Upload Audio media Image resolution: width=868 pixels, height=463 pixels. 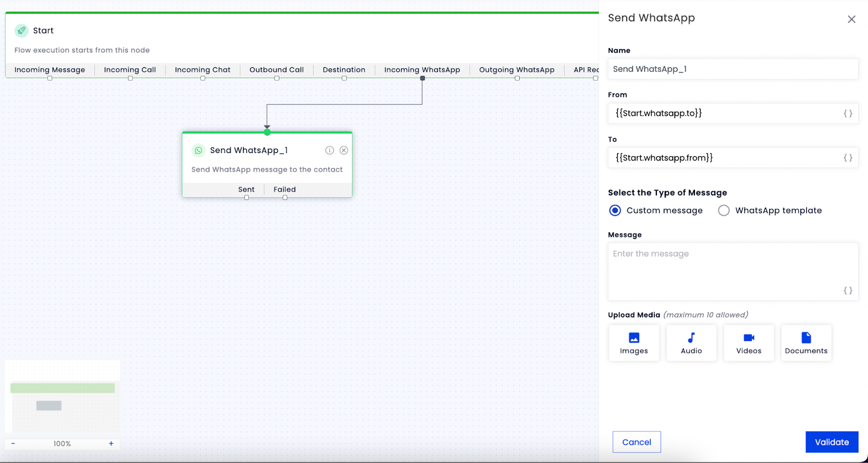pyautogui.click(x=691, y=343)
